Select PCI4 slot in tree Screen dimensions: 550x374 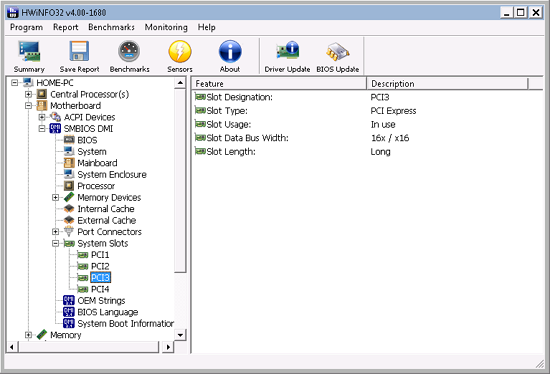[x=100, y=289]
